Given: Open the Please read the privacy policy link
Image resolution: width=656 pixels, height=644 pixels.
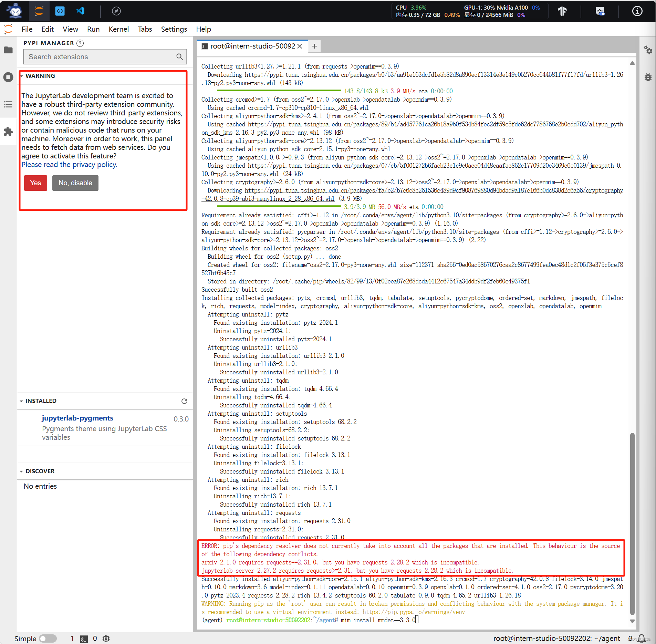Looking at the screenshot, I should coord(69,165).
